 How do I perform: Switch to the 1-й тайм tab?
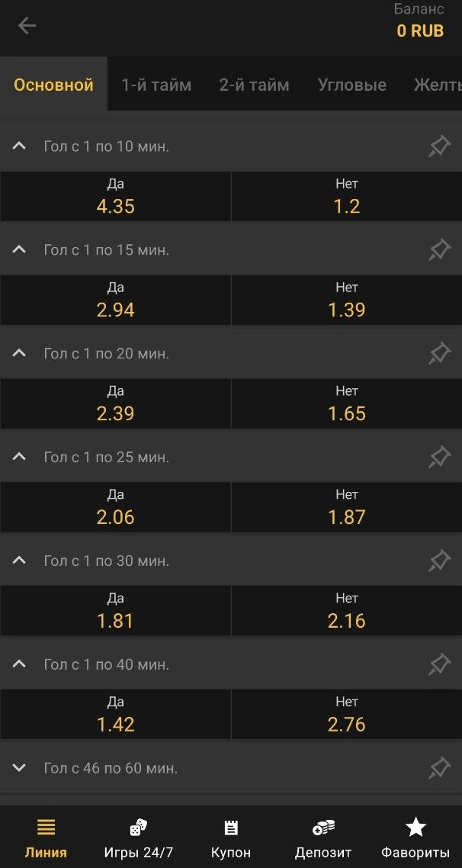click(156, 85)
